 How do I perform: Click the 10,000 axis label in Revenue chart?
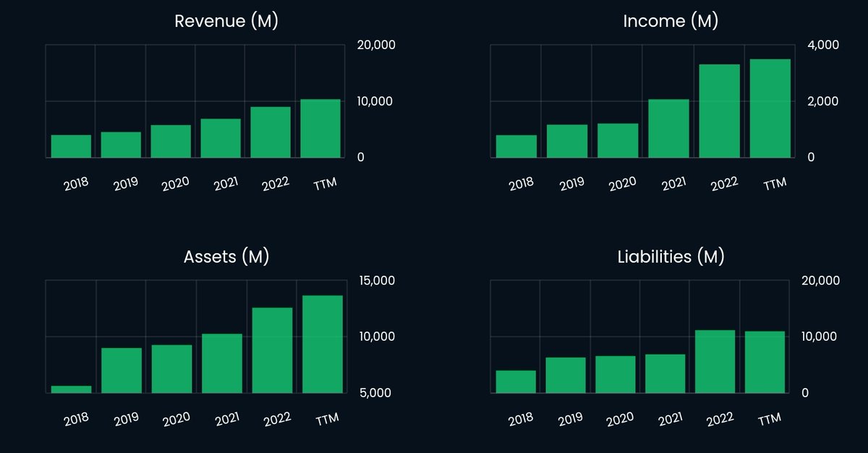375,101
